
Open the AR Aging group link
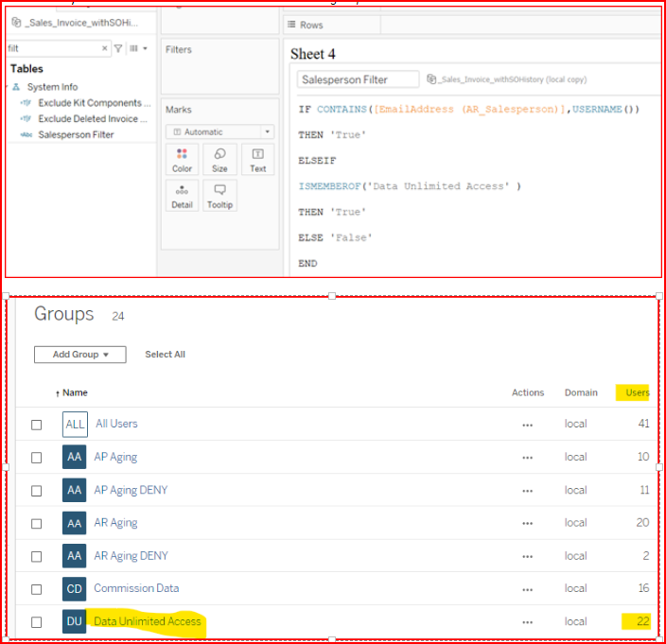pyautogui.click(x=115, y=523)
